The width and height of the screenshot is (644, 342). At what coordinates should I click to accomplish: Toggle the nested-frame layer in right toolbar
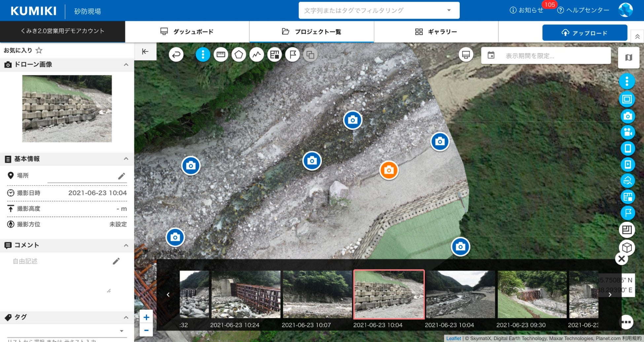627,99
